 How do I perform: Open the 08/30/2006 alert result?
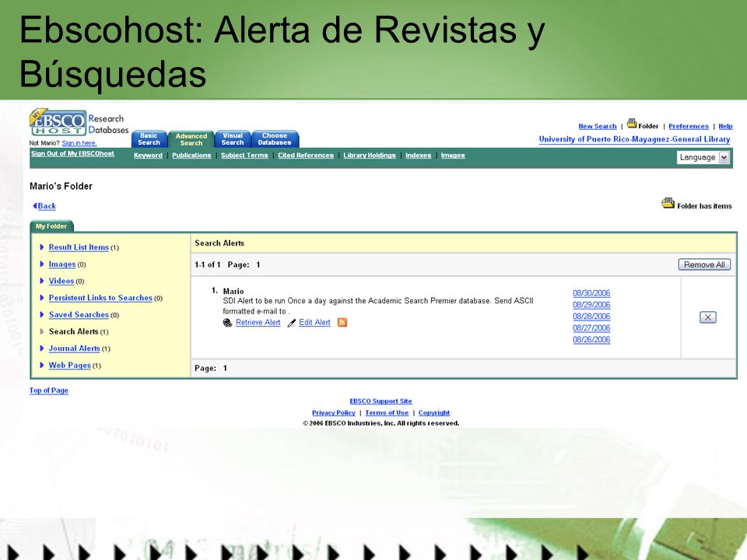click(591, 293)
